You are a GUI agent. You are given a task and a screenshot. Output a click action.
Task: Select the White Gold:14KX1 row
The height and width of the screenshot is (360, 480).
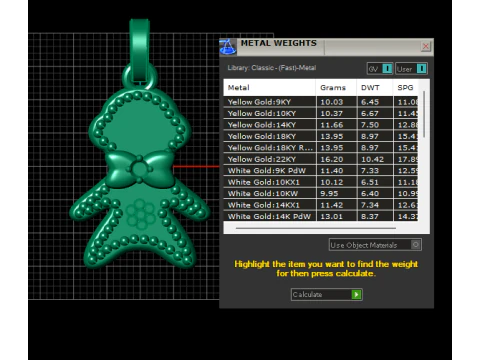pyautogui.click(x=321, y=205)
